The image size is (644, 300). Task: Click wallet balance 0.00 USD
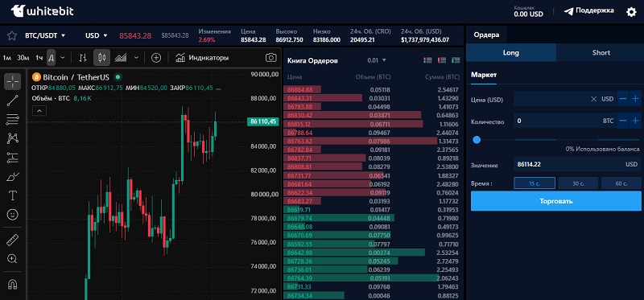[x=528, y=14]
